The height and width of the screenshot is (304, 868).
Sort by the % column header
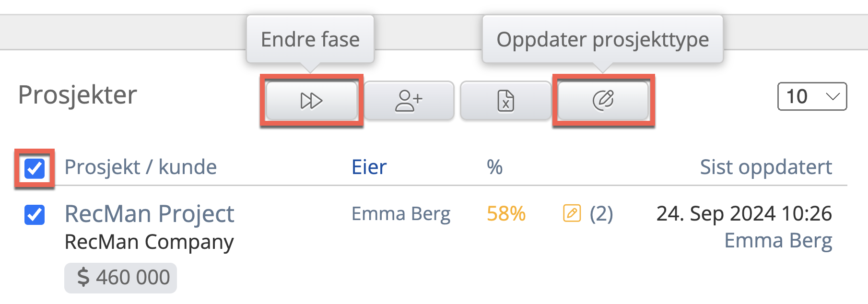494,167
